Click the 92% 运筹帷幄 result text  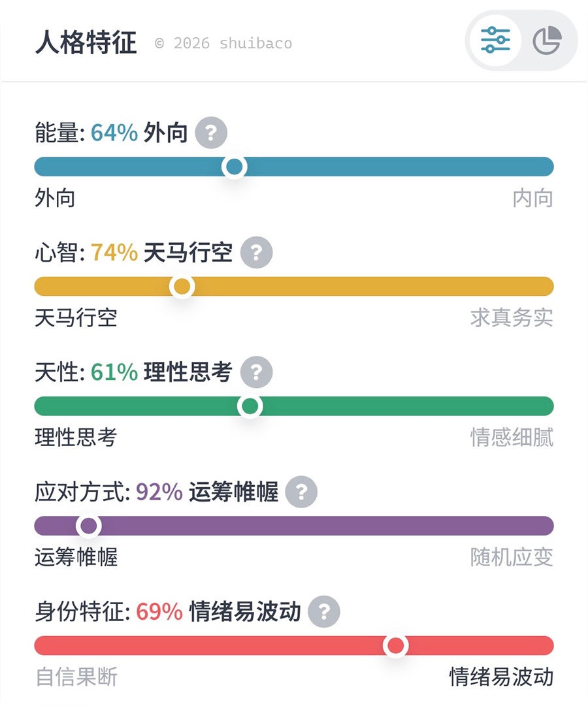pyautogui.click(x=207, y=492)
